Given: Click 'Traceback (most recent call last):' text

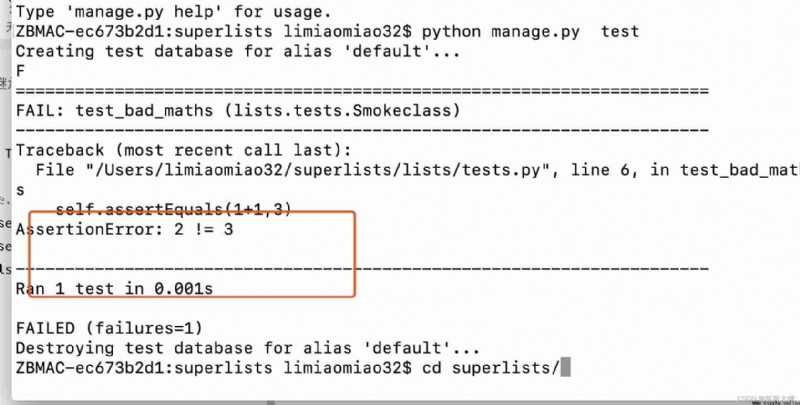Looking at the screenshot, I should pyautogui.click(x=184, y=150).
